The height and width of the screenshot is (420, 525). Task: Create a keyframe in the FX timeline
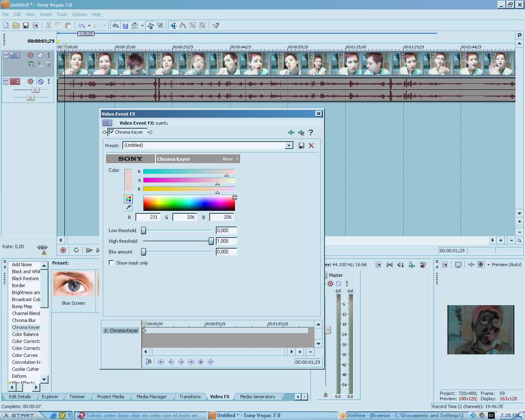pos(201,362)
